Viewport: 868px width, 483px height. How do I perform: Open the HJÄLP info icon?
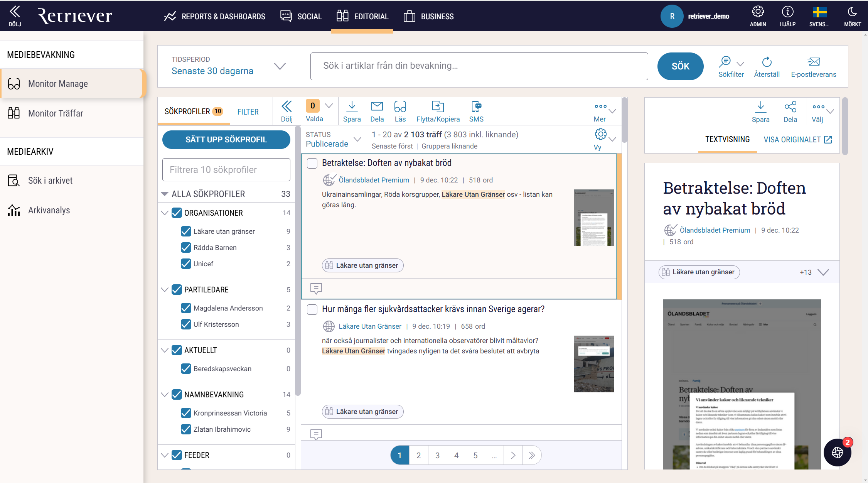pos(787,16)
